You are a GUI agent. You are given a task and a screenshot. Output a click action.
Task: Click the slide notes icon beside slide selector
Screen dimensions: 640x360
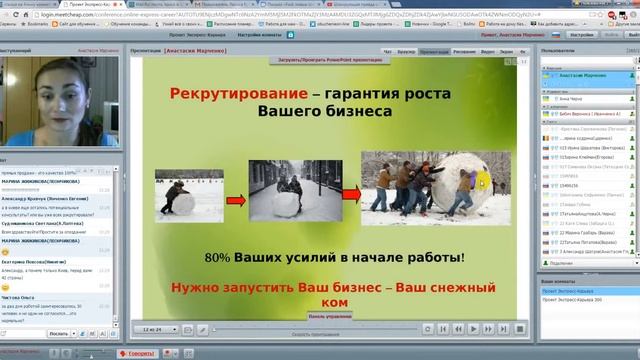coord(188,330)
